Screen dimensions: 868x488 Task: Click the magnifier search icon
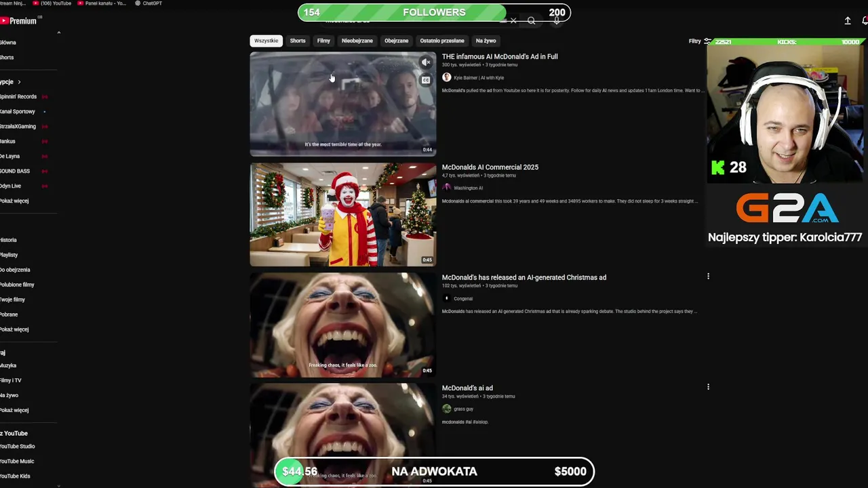pyautogui.click(x=532, y=21)
